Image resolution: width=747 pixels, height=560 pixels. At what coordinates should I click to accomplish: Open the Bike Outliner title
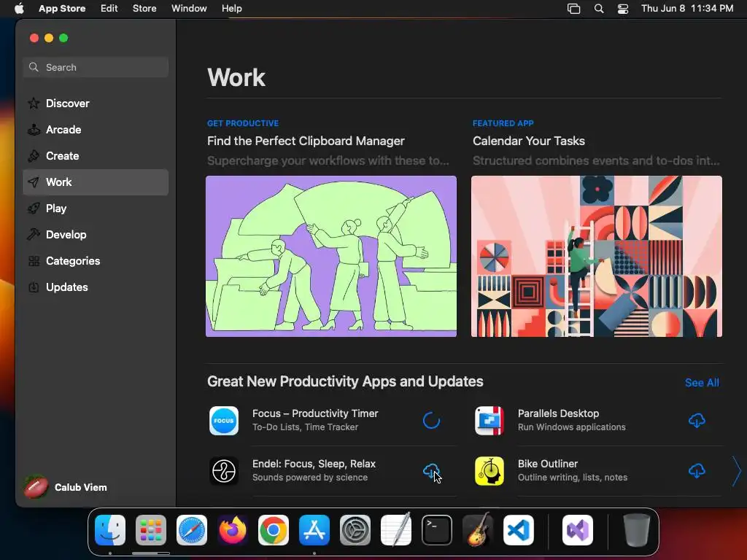[547, 464]
